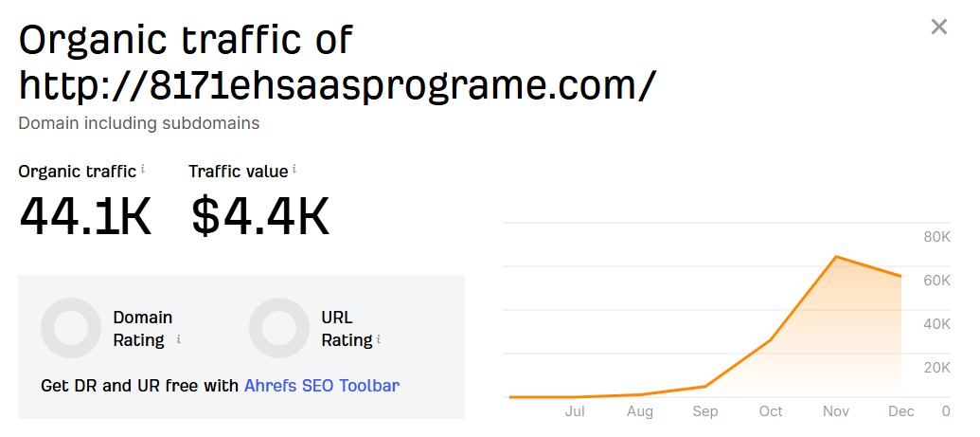This screenshot has height=437, width=980.
Task: Select the November peak on traffic chart
Action: (x=836, y=256)
